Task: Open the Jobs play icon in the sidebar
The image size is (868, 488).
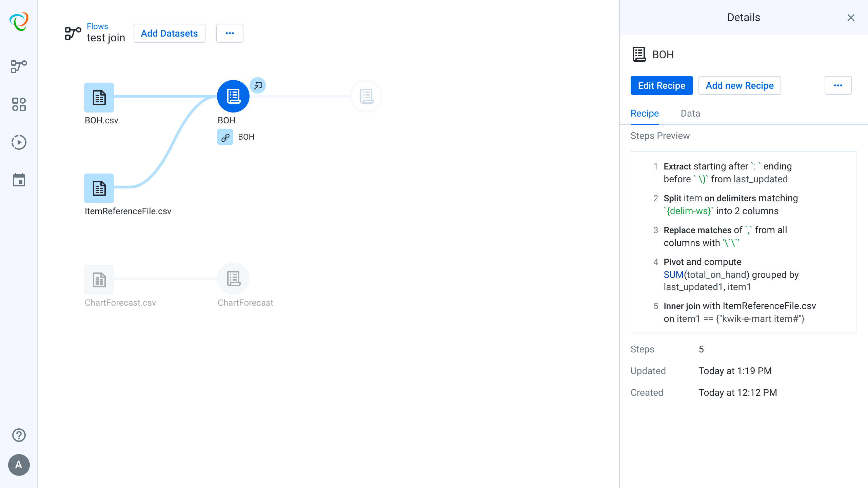Action: click(x=19, y=142)
